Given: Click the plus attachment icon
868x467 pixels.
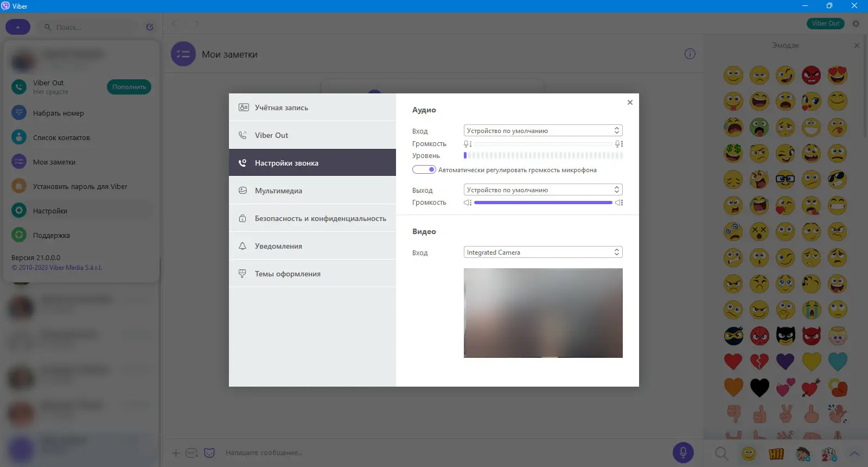Looking at the screenshot, I should click(x=176, y=453).
